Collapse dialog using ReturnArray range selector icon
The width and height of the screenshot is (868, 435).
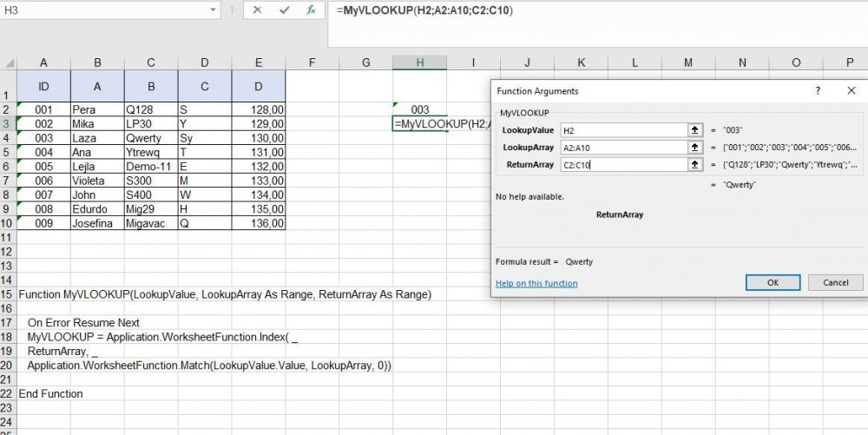[x=694, y=164]
